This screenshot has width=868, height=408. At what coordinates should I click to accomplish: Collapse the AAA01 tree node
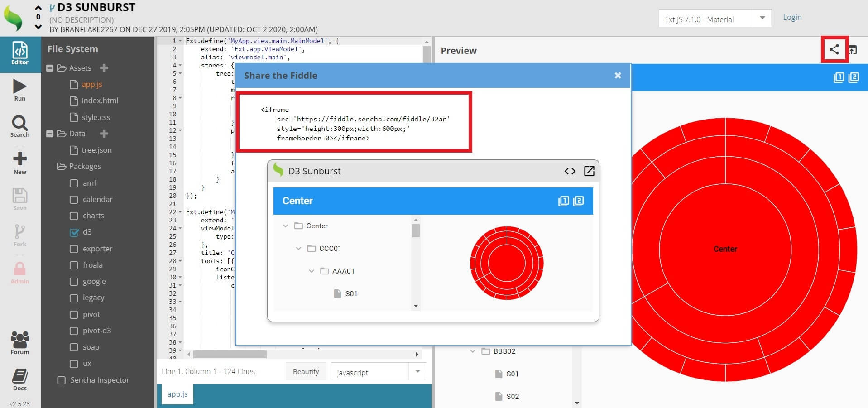point(312,271)
